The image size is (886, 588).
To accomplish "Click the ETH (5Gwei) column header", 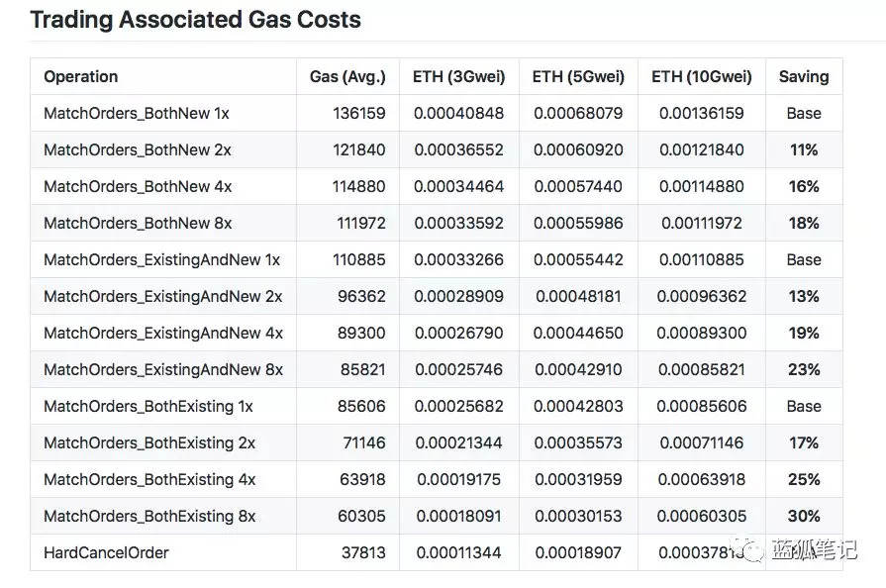I will pyautogui.click(x=578, y=76).
